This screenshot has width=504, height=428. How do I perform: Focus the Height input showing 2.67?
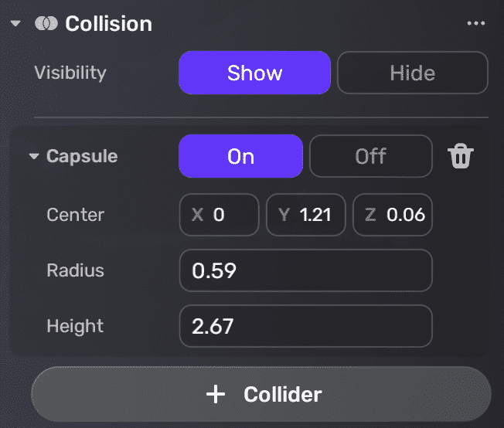pyautogui.click(x=305, y=327)
